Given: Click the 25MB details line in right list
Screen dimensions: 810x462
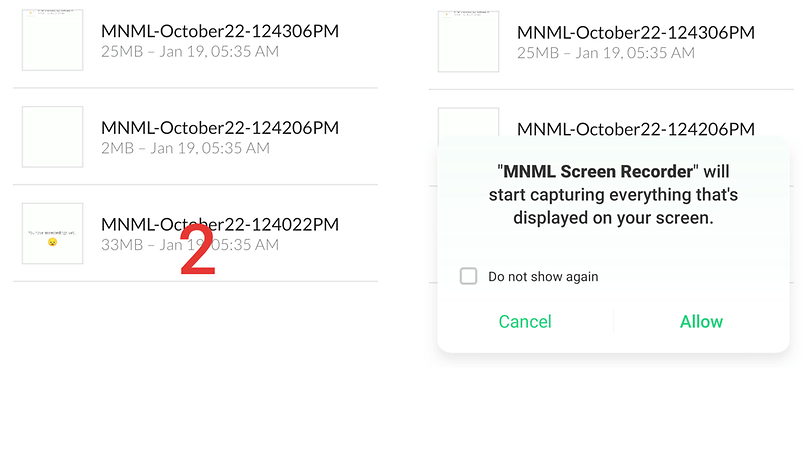Looking at the screenshot, I should coord(605,52).
